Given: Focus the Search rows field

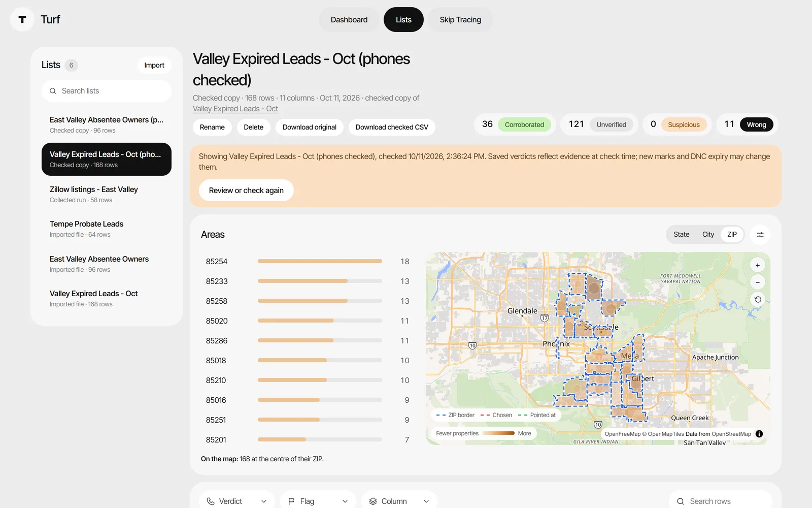Looking at the screenshot, I should click(721, 501).
